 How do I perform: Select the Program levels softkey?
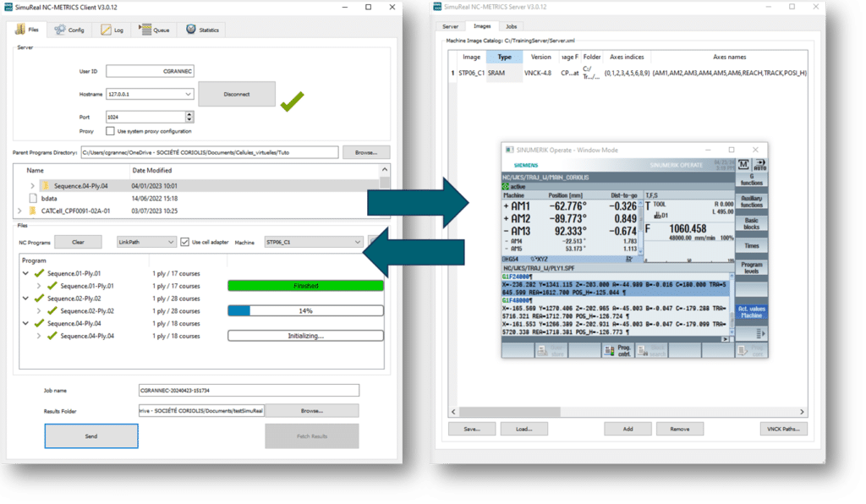(x=751, y=268)
